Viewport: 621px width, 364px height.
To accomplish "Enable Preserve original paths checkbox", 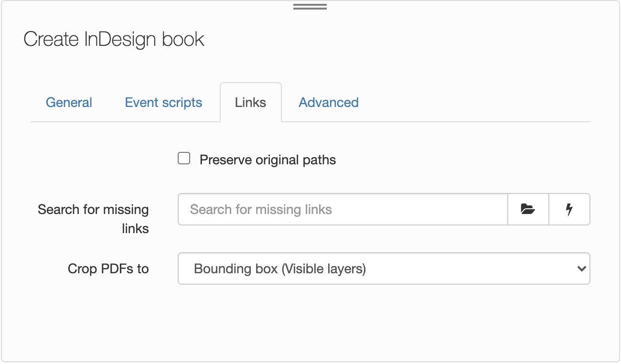I will (x=184, y=159).
